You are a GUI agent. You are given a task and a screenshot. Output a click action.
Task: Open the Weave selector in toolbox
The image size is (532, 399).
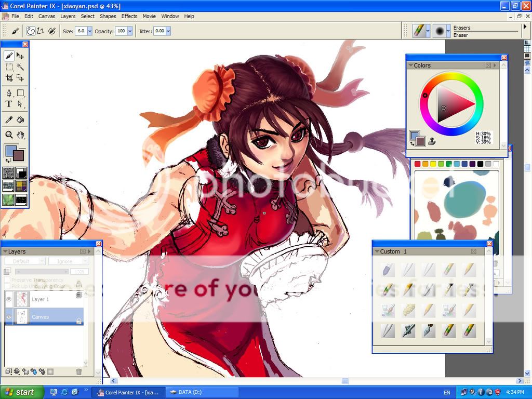pos(21,185)
